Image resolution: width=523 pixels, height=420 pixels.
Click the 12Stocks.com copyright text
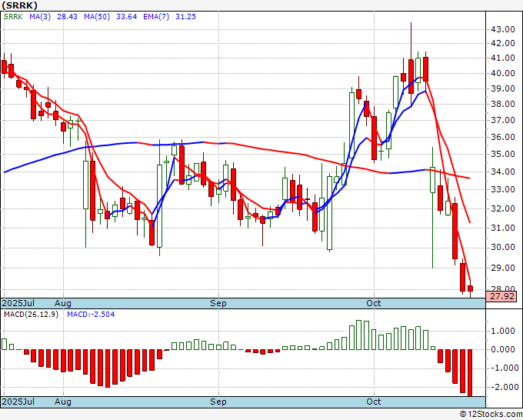click(491, 415)
